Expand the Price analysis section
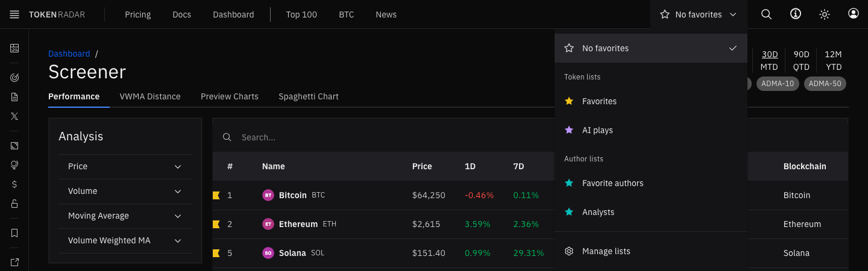868x271 pixels. tap(125, 166)
